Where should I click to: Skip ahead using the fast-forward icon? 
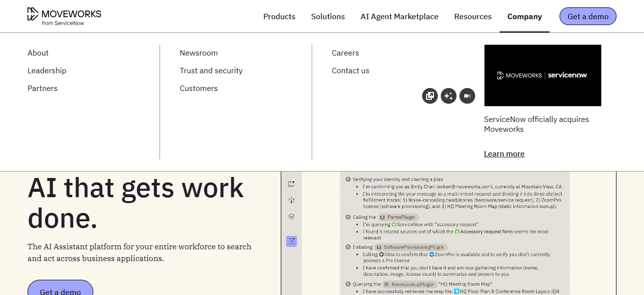pos(467,96)
